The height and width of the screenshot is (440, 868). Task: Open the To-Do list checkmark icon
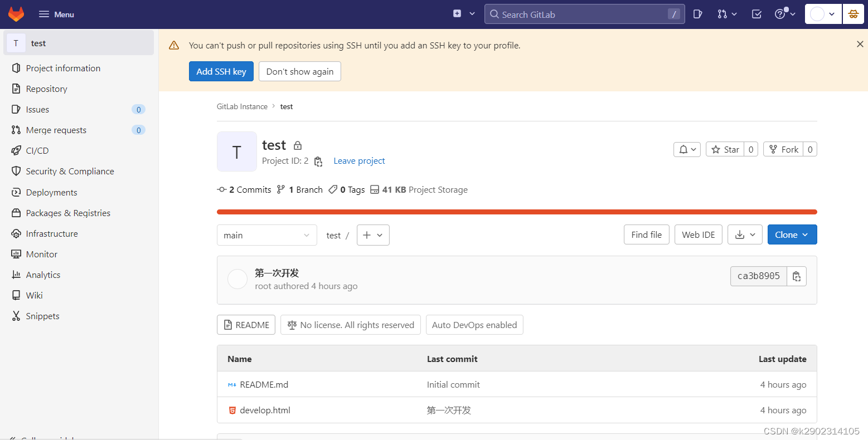pos(757,14)
